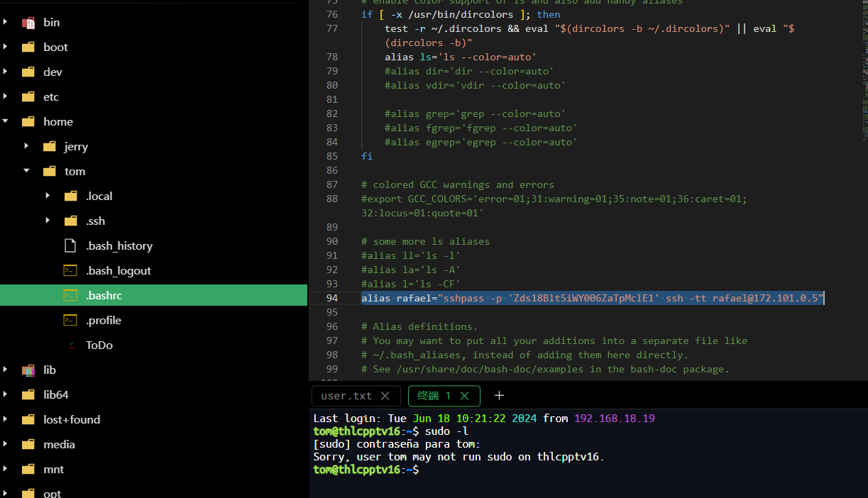The height and width of the screenshot is (498, 868).
Task: Click the media folder icon
Action: [28, 445]
